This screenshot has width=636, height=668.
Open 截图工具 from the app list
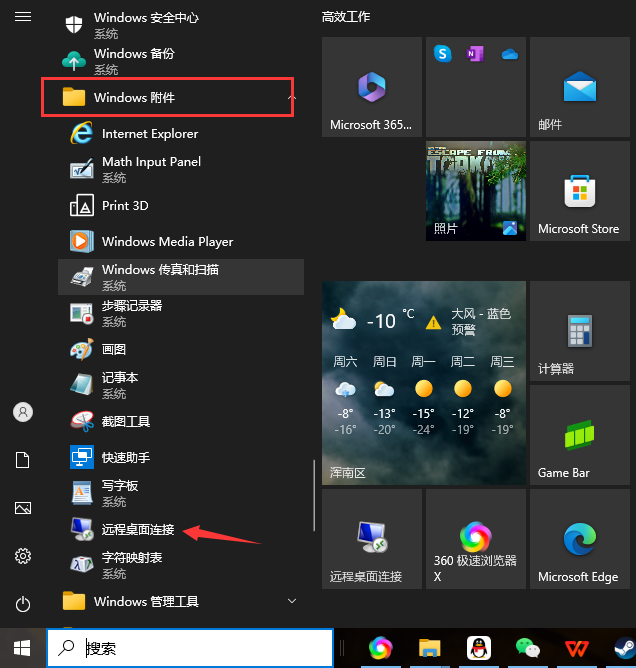[126, 421]
